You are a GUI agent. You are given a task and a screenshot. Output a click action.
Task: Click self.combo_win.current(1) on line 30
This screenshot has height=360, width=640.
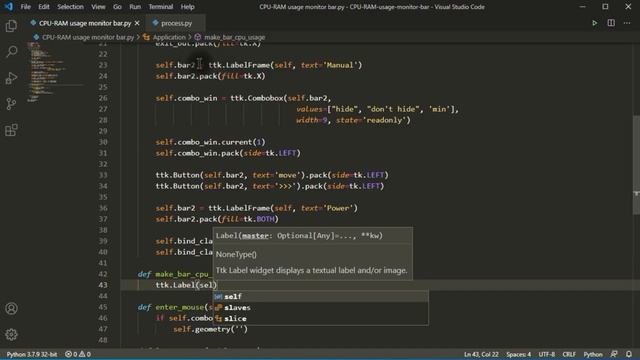click(210, 142)
